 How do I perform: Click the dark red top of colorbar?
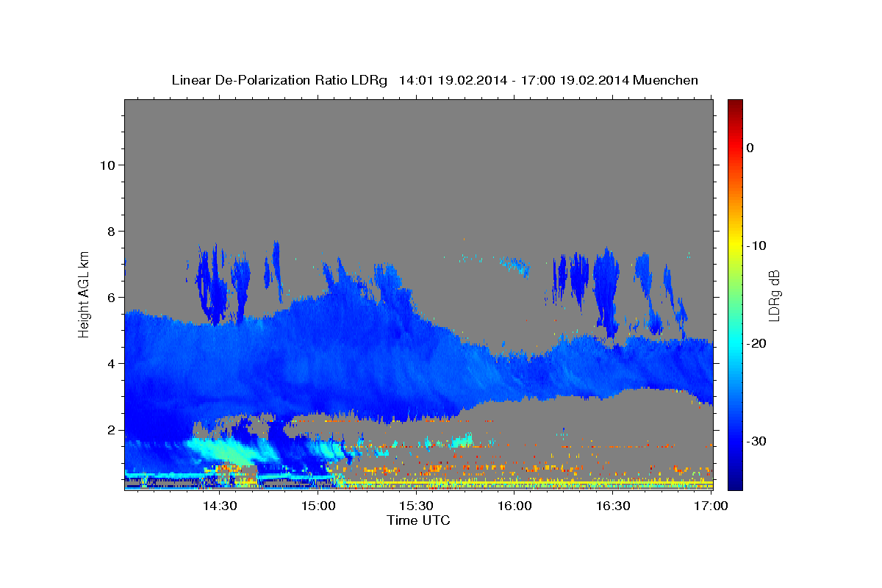pyautogui.click(x=735, y=104)
